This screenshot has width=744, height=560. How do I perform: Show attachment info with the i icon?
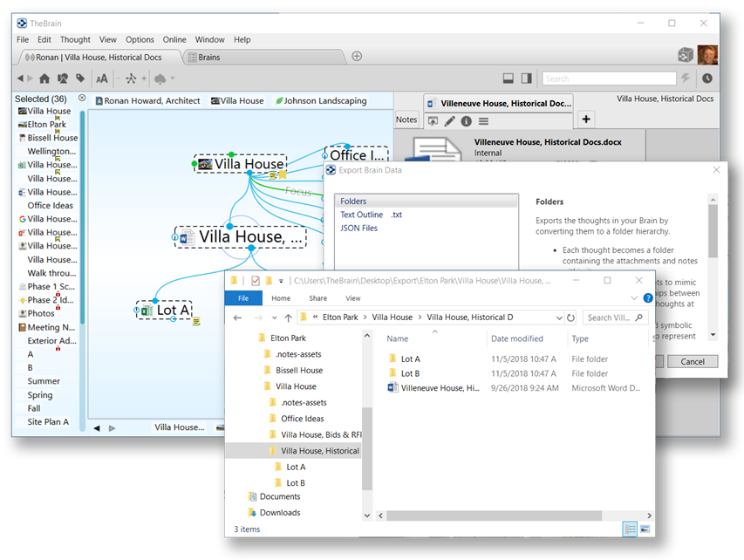[x=467, y=121]
